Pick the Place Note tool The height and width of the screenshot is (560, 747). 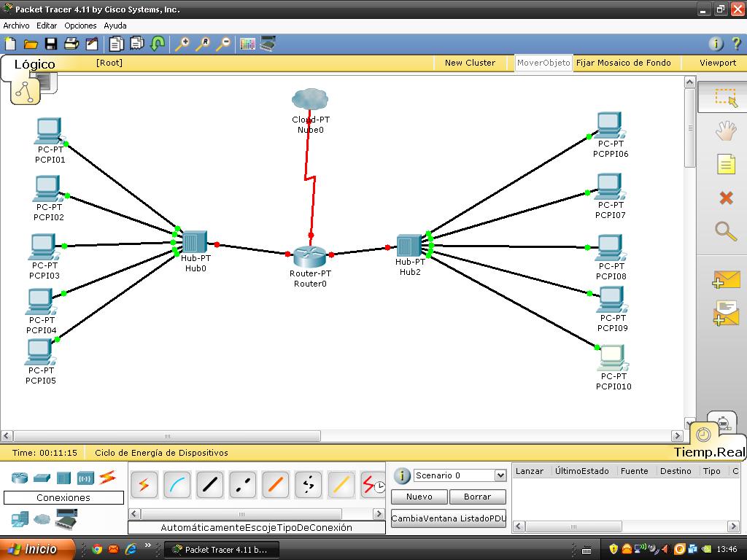[x=726, y=164]
